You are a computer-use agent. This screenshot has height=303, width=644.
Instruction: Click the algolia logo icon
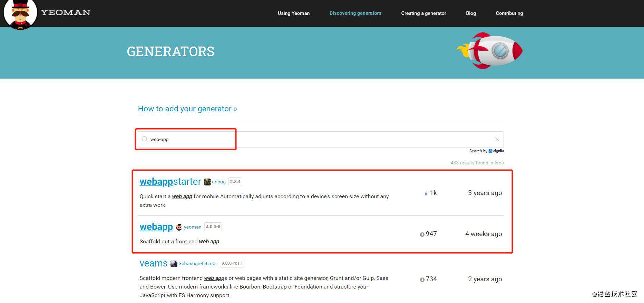tap(490, 151)
